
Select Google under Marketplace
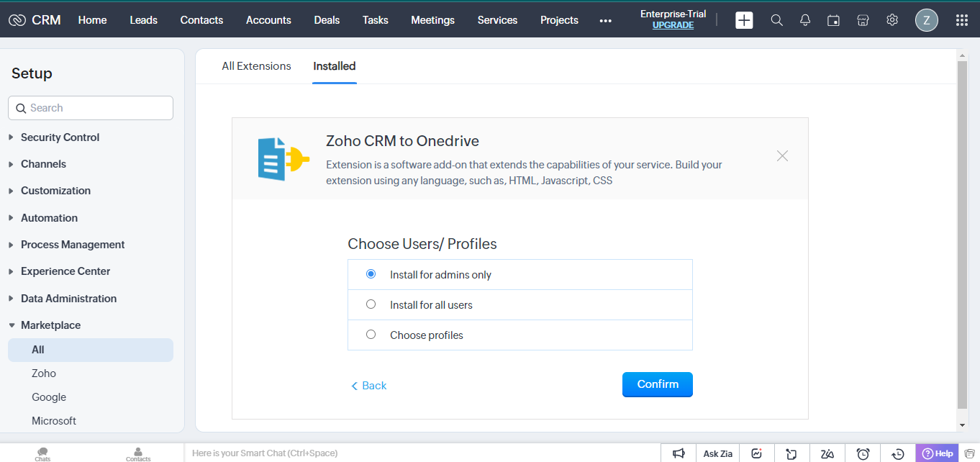tap(49, 397)
